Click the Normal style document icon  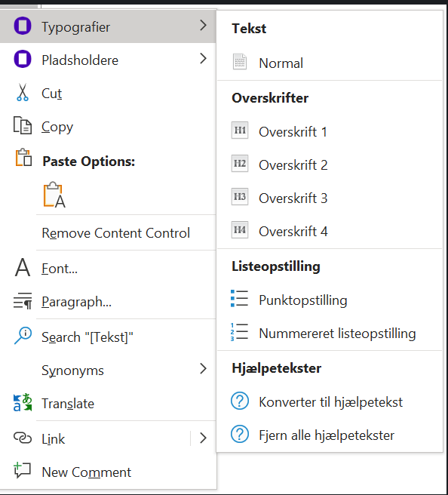(x=240, y=62)
